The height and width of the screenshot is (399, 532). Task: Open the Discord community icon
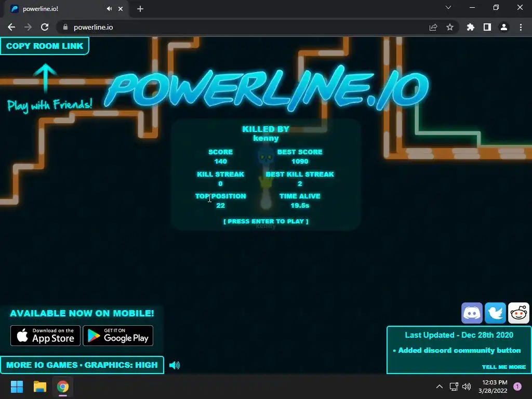tap(472, 313)
